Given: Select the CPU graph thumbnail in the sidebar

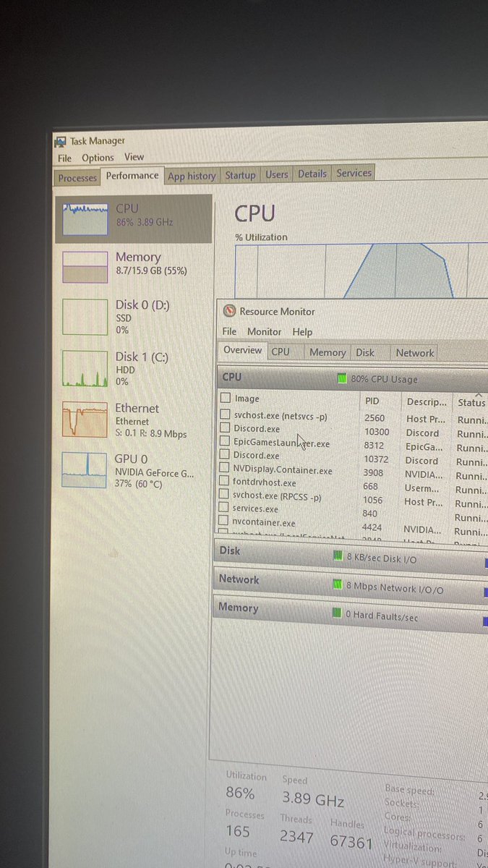Looking at the screenshot, I should (x=86, y=218).
